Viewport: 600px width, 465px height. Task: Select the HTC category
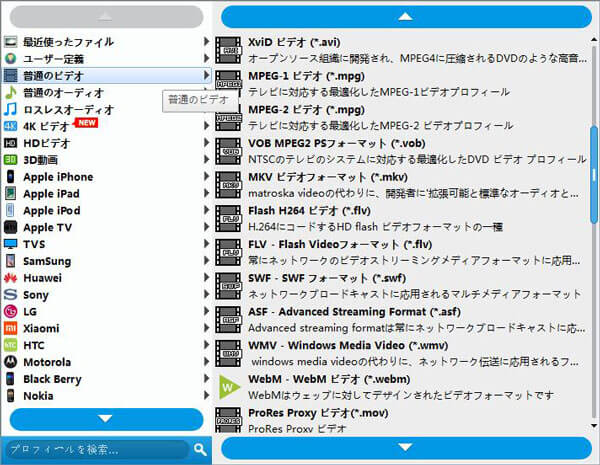point(107,345)
